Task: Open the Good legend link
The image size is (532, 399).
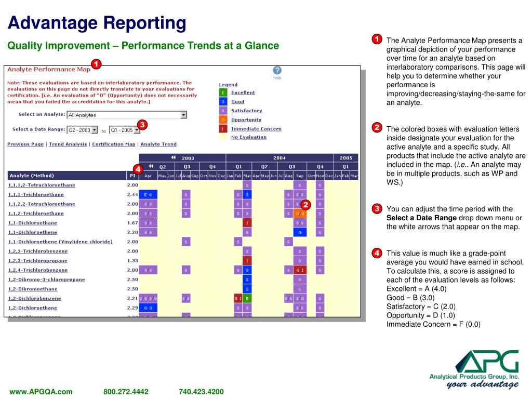Action: [237, 101]
